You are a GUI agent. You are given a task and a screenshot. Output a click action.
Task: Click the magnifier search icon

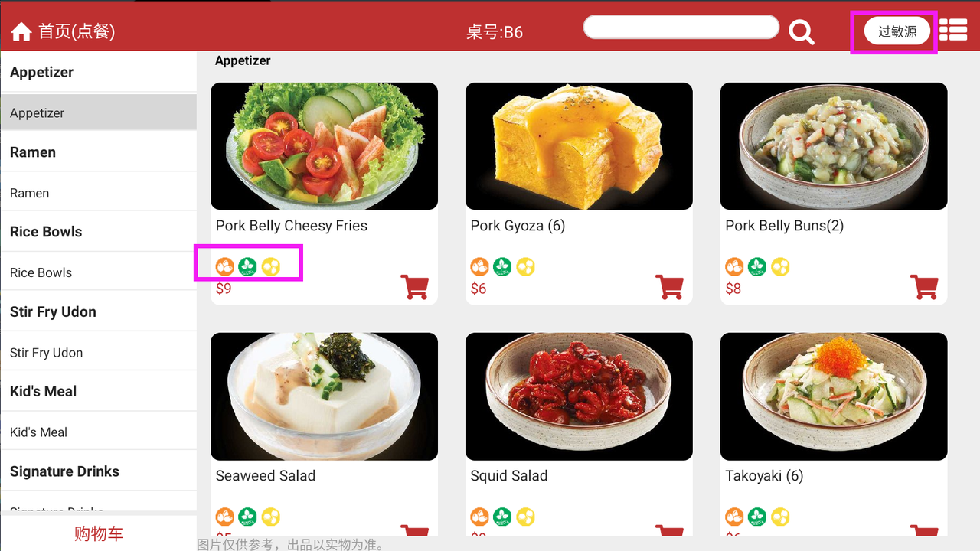(802, 32)
